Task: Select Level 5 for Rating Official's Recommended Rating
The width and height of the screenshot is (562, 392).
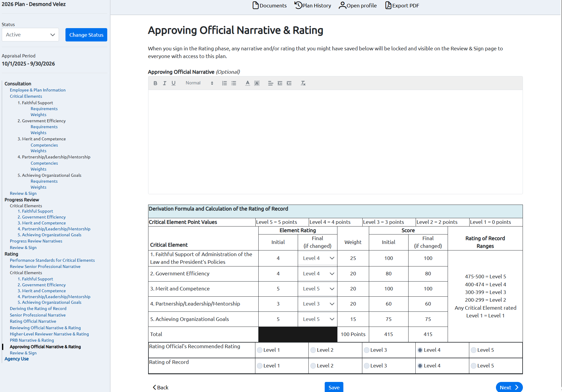Action: point(474,350)
